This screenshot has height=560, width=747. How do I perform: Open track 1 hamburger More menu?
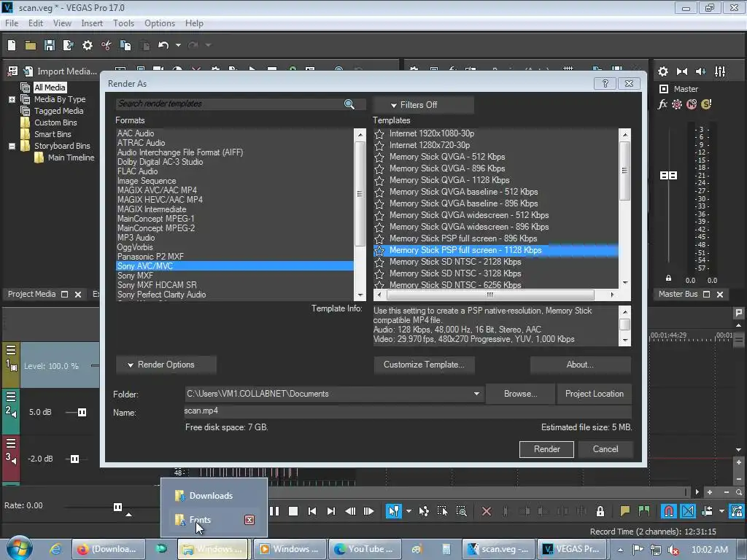point(11,350)
